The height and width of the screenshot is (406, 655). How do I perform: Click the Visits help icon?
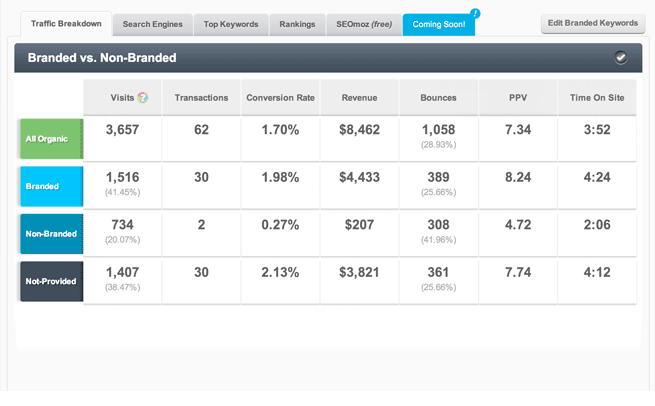(x=142, y=98)
